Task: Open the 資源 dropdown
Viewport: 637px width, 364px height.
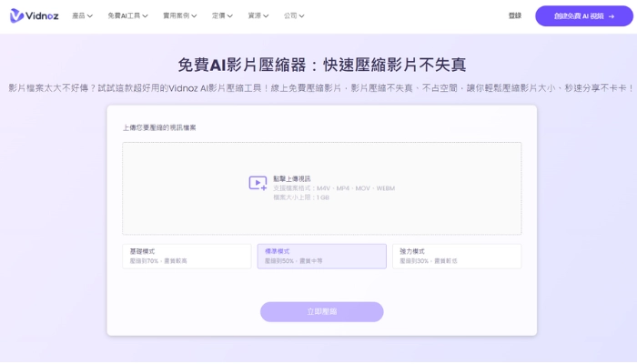Action: (258, 15)
